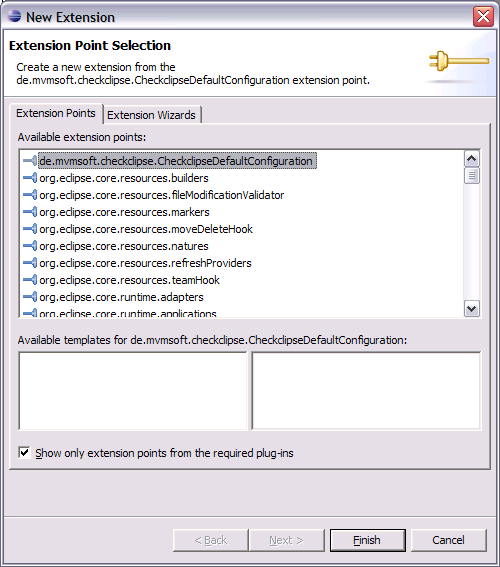Click the Cancel button
The height and width of the screenshot is (567, 500).
click(449, 540)
